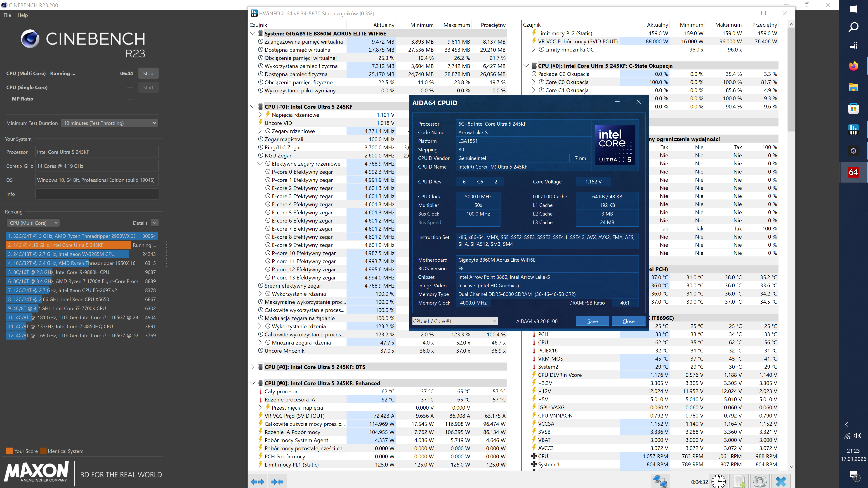Viewport: 868px width, 488px height.
Task: Click Save in AIDA64 CPUID window
Action: [592, 321]
